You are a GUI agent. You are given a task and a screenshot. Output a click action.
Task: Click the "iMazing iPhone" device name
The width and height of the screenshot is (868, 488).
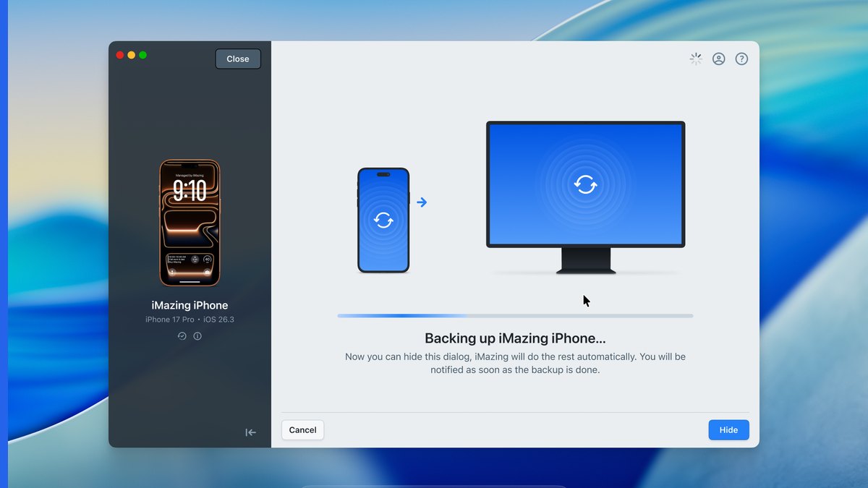click(190, 305)
